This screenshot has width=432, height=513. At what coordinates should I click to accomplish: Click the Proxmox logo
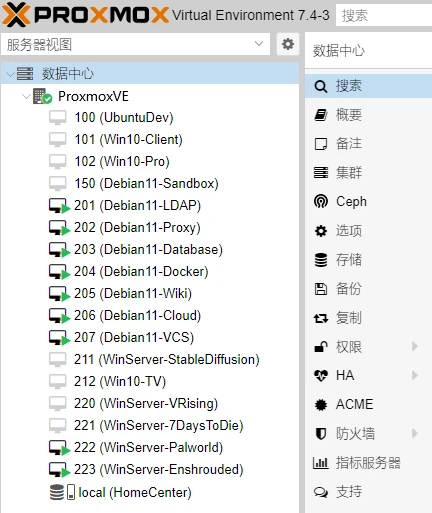(x=85, y=15)
